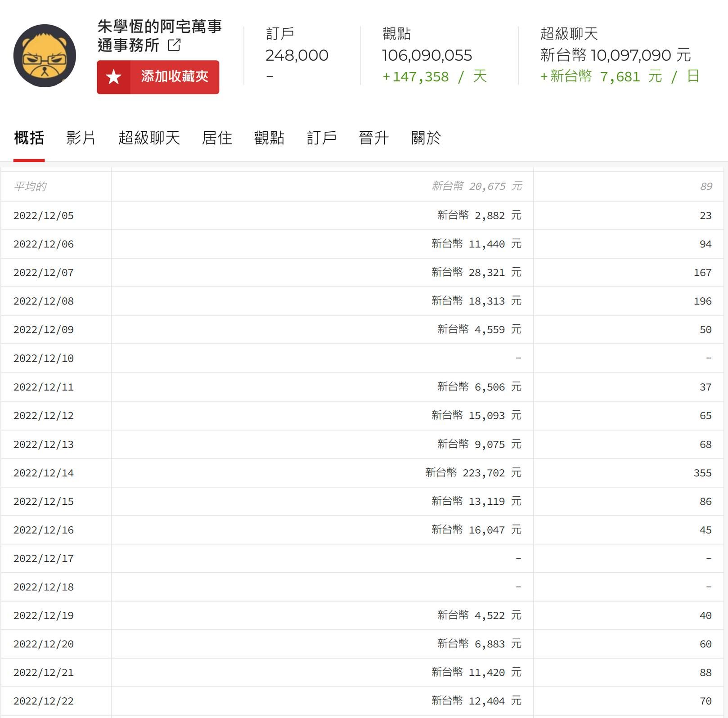Click the date 2022/12/19
This screenshot has width=728, height=718.
tap(44, 616)
